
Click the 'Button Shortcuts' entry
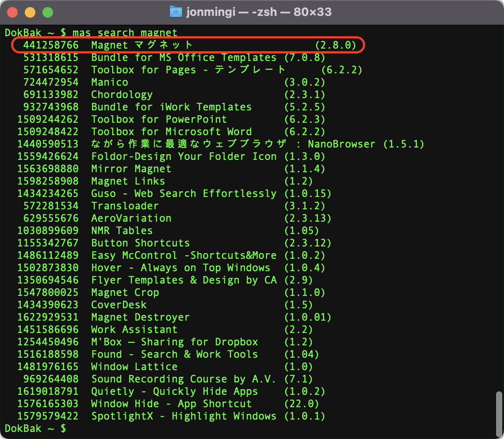(141, 243)
